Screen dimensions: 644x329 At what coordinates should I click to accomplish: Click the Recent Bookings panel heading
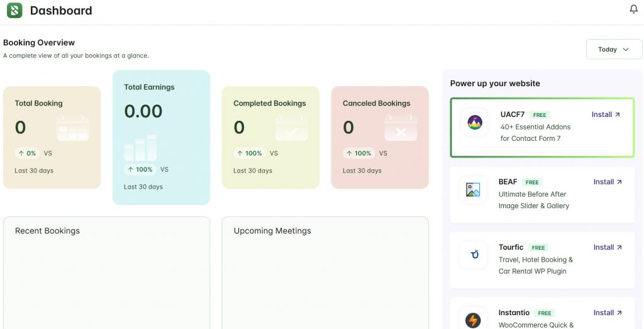[47, 231]
